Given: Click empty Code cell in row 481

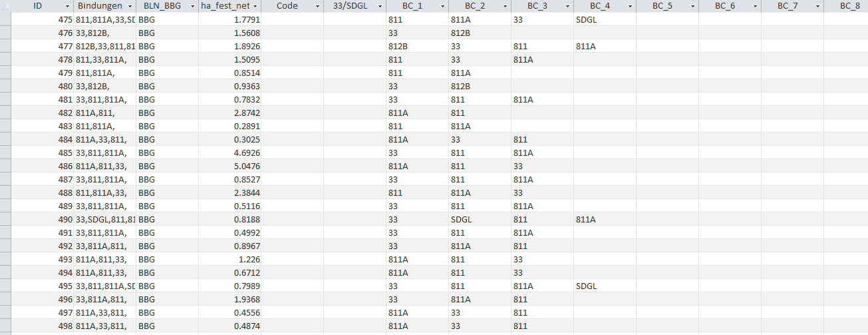Looking at the screenshot, I should click(x=293, y=99).
